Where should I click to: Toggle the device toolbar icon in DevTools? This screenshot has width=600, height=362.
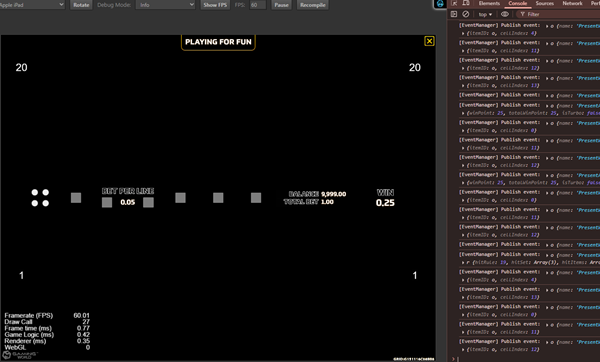pos(466,3)
